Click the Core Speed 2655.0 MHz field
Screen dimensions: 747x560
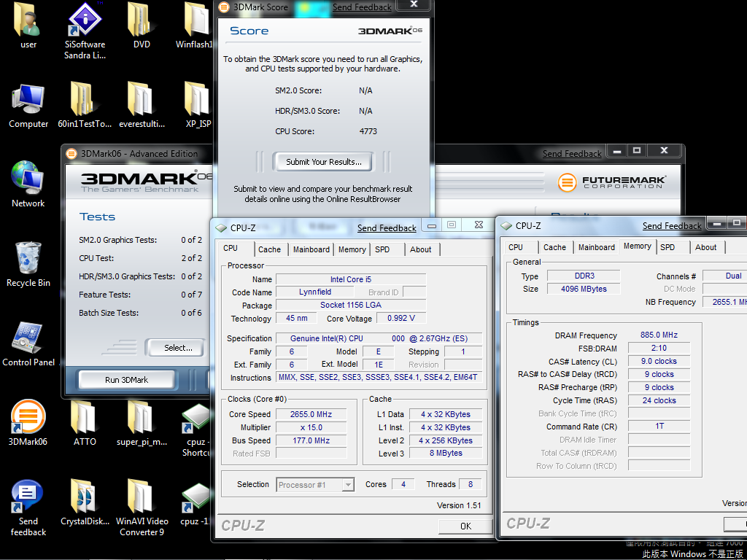pyautogui.click(x=311, y=414)
